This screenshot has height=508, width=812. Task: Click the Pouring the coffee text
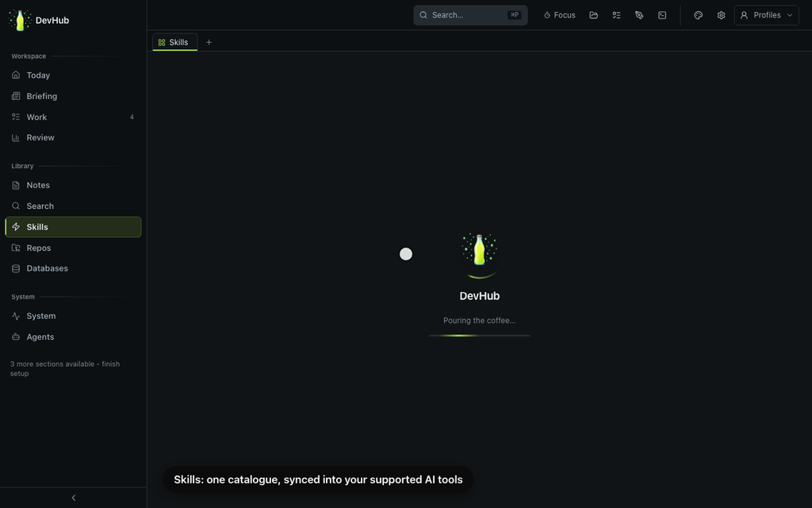[479, 321]
